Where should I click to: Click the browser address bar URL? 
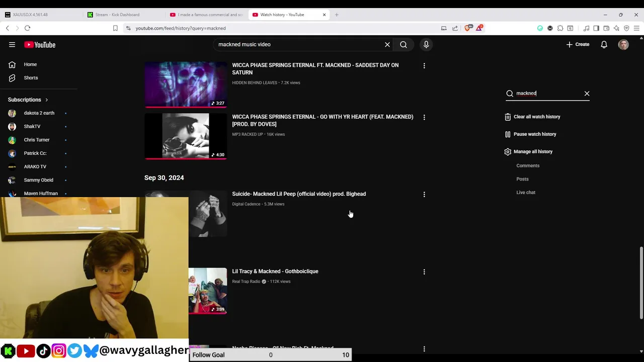[x=181, y=28]
